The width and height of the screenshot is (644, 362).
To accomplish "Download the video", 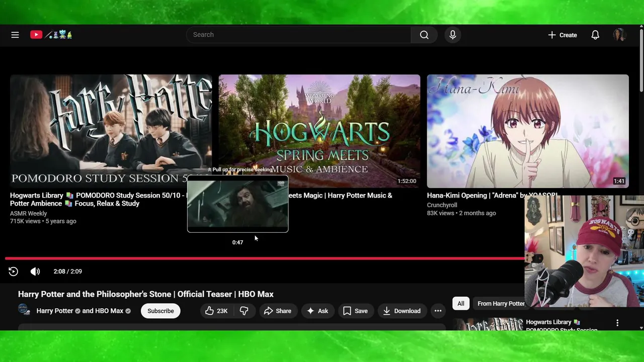I will [401, 311].
